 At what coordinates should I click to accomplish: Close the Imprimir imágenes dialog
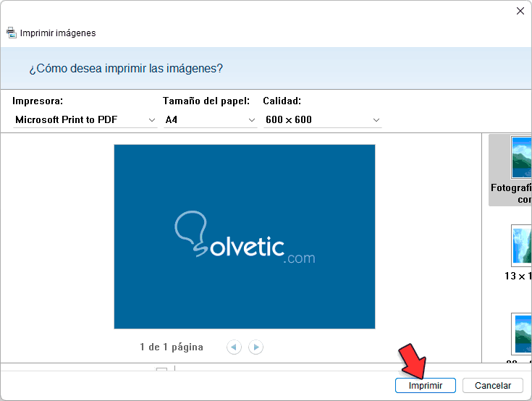pos(520,11)
